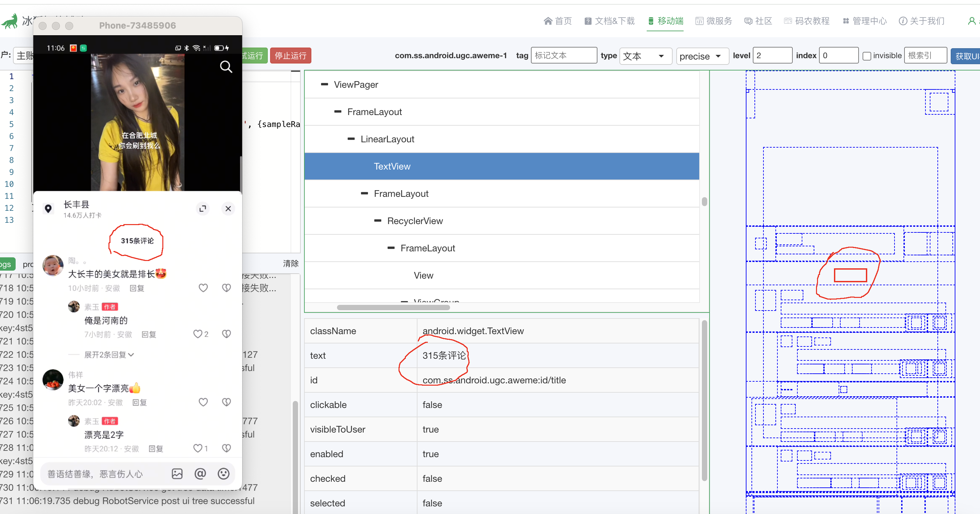Viewport: 980px width, 514px height.
Task: Click the UI tree horizontal scrollbar
Action: 394,307
